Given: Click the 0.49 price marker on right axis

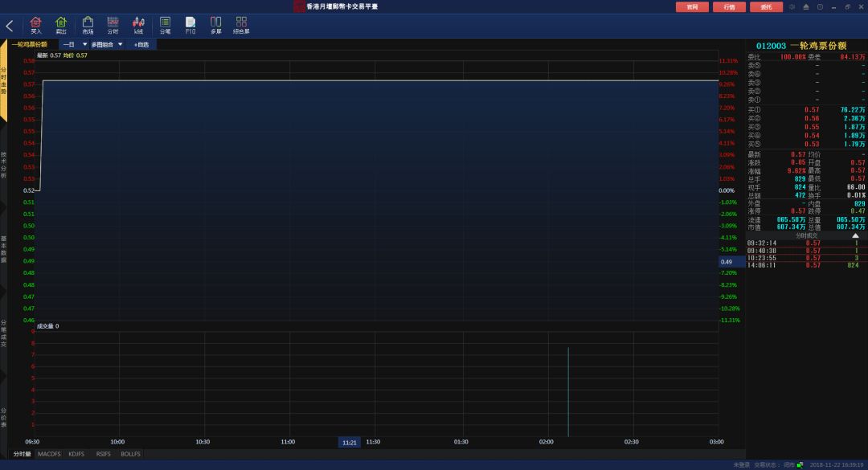Looking at the screenshot, I should tap(732, 262).
